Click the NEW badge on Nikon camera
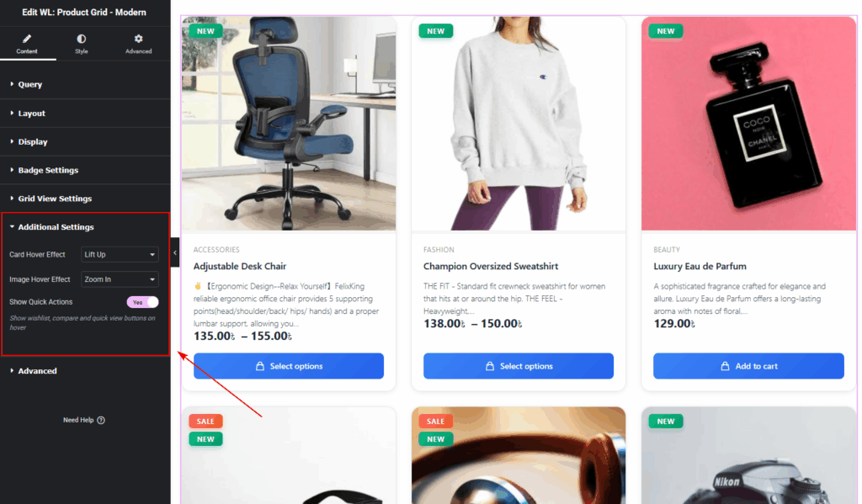Viewport: 862px width, 504px height. click(x=666, y=422)
